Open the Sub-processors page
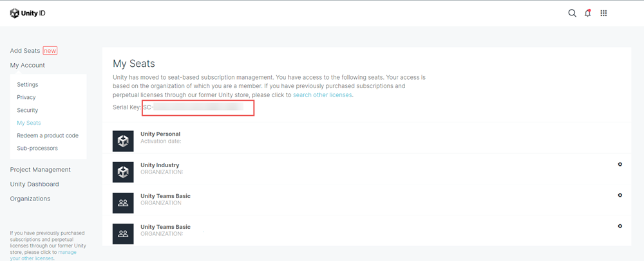 pos(37,148)
